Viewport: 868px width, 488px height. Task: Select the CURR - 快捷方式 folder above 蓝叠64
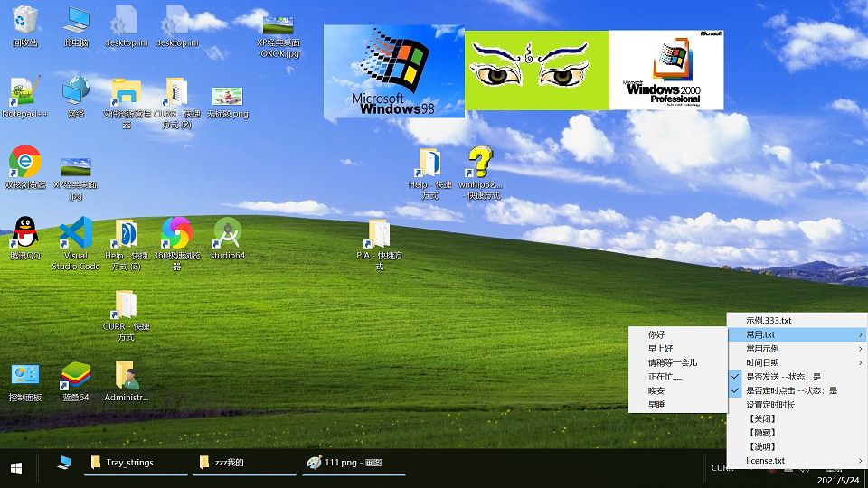click(x=127, y=315)
